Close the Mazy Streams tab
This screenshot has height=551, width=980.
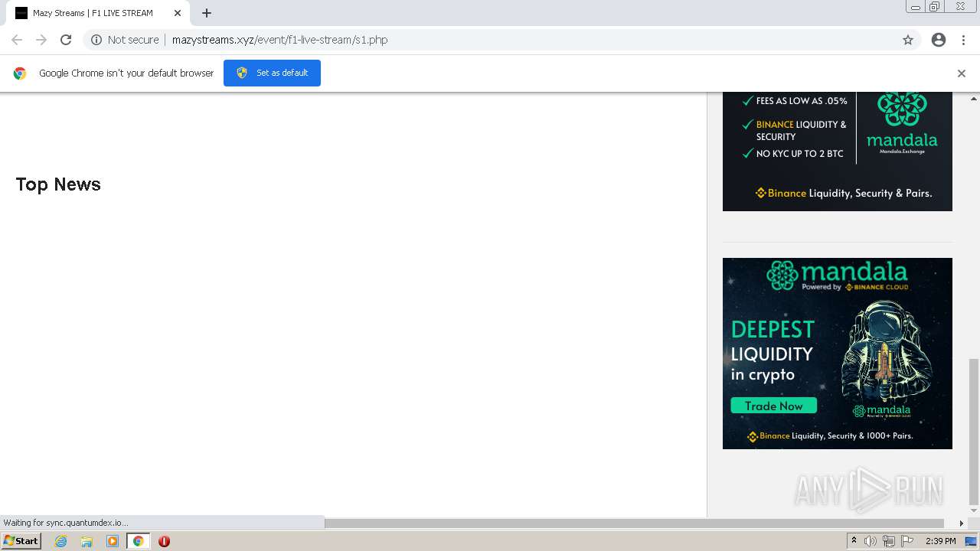click(178, 13)
